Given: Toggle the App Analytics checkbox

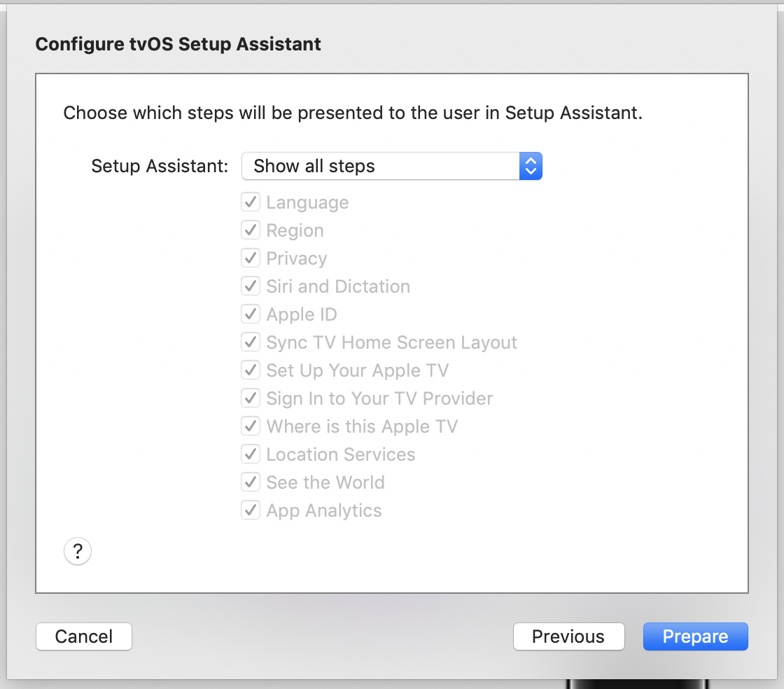Looking at the screenshot, I should click(251, 510).
